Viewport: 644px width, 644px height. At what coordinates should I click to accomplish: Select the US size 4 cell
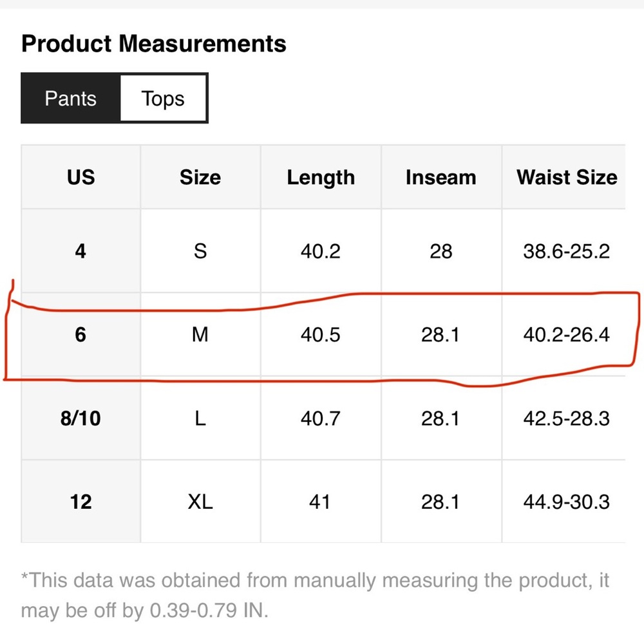[81, 251]
